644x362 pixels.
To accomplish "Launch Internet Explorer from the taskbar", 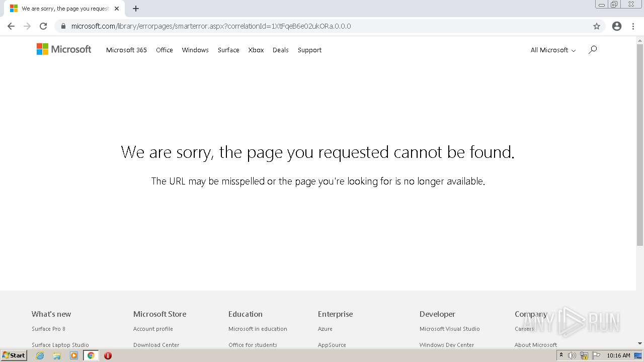I will (40, 355).
